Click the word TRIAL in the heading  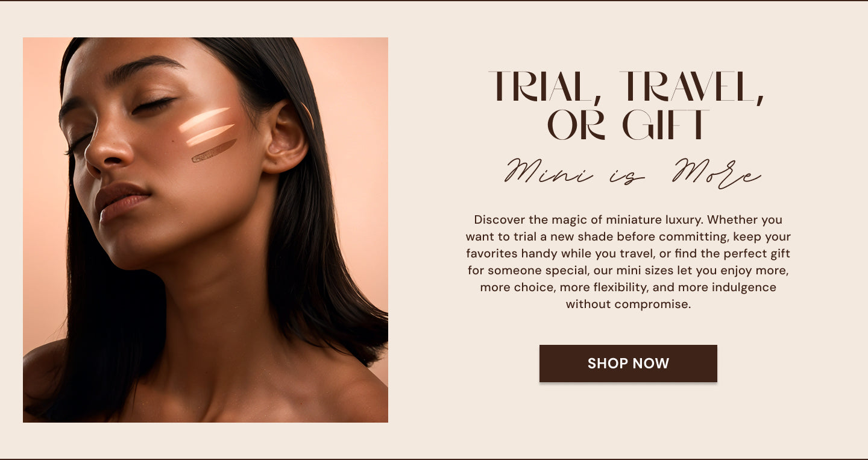(541, 88)
